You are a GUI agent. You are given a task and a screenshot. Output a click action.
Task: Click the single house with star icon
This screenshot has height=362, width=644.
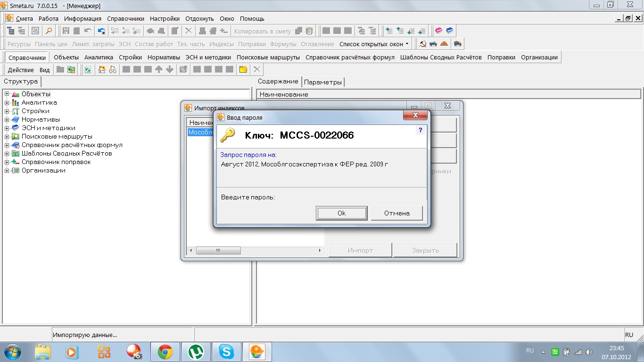click(102, 69)
